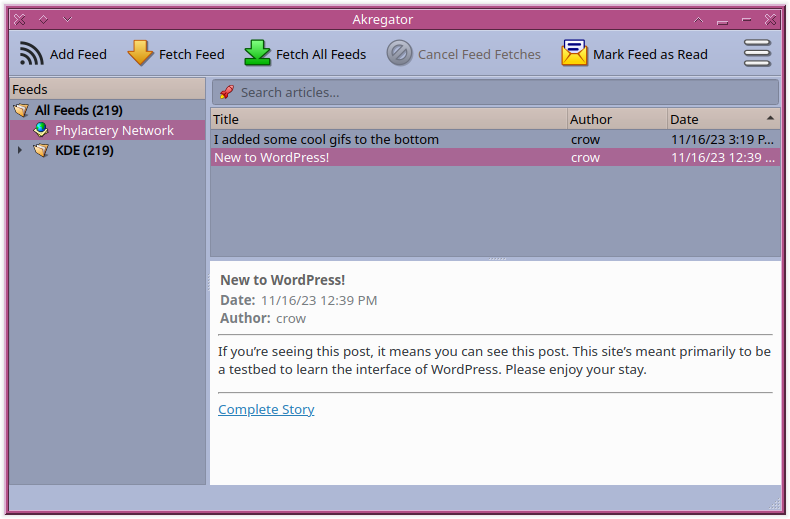Expand the KDE folder tree arrow
790x519 pixels.
(x=20, y=150)
